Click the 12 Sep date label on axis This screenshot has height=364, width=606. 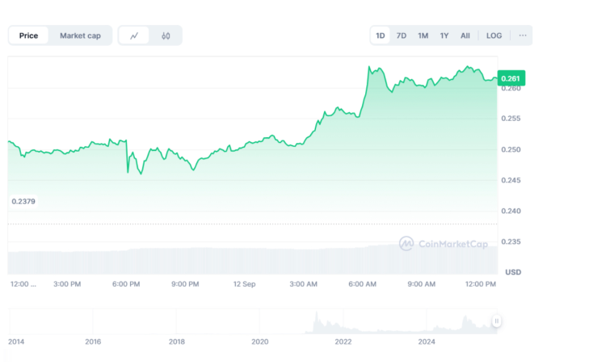244,284
